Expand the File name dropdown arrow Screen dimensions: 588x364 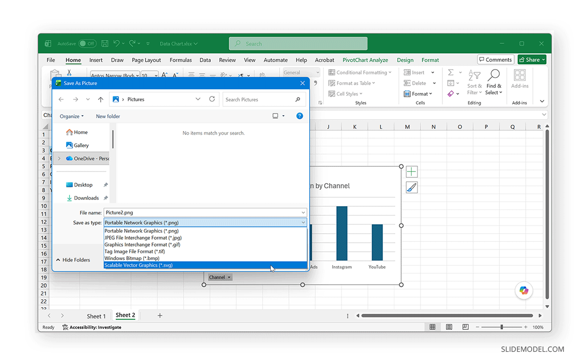[x=304, y=213]
